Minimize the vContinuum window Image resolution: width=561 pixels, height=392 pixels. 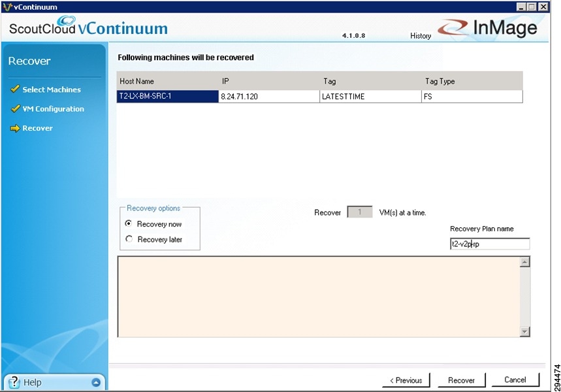521,7
